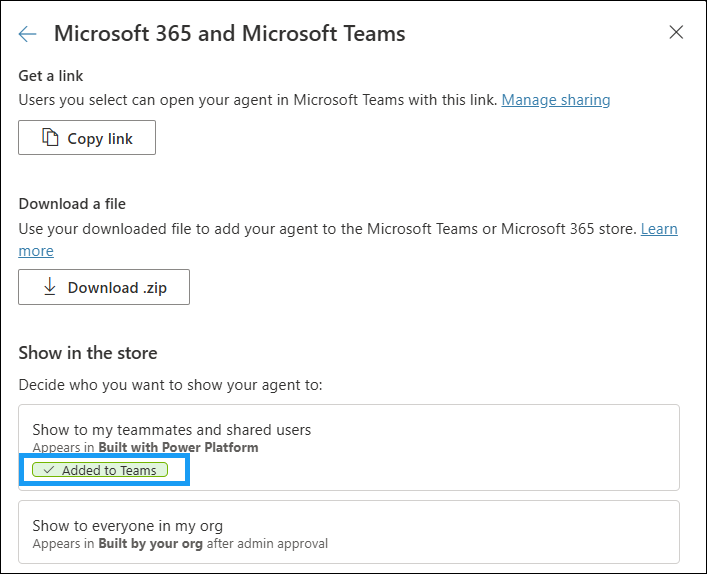Screen dimensions: 707x574
Task: Click the Show in the store heading
Action: point(88,353)
